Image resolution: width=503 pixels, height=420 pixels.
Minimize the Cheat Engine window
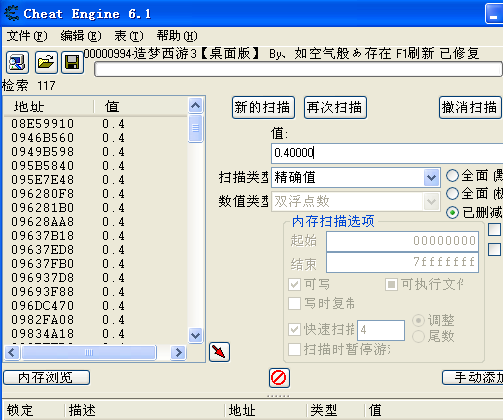(x=494, y=14)
